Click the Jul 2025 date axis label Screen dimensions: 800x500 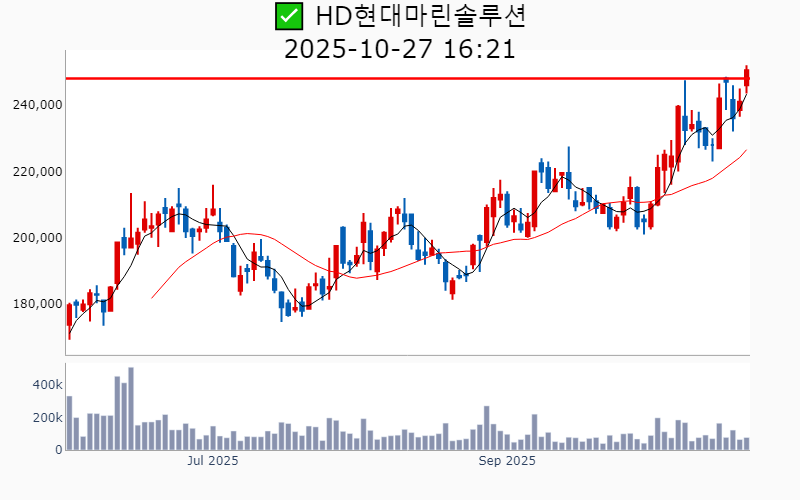point(213,461)
